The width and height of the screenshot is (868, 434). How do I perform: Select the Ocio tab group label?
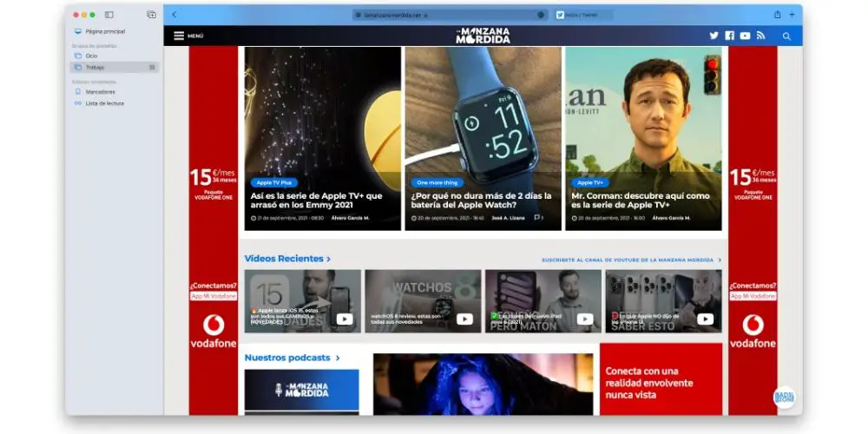click(x=91, y=56)
